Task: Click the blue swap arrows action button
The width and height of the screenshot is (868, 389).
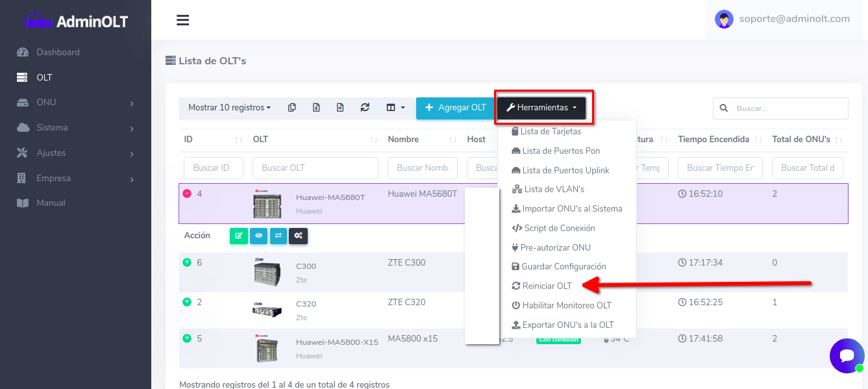Action: click(x=279, y=236)
